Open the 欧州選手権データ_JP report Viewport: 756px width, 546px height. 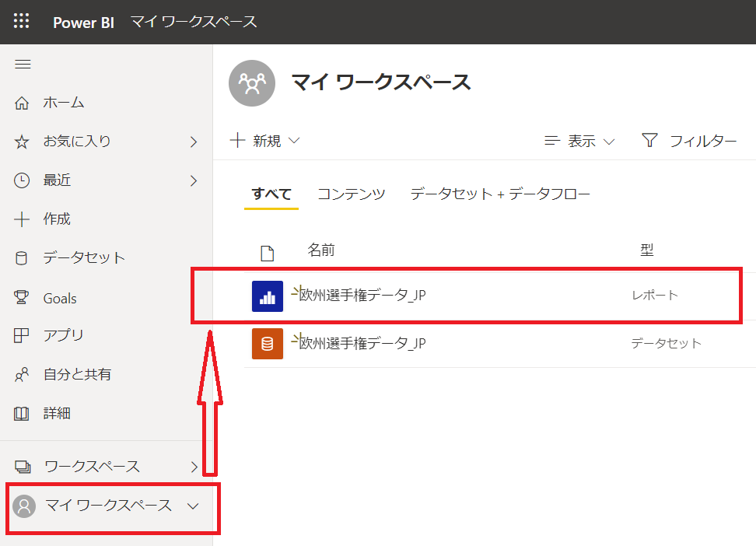pyautogui.click(x=362, y=296)
